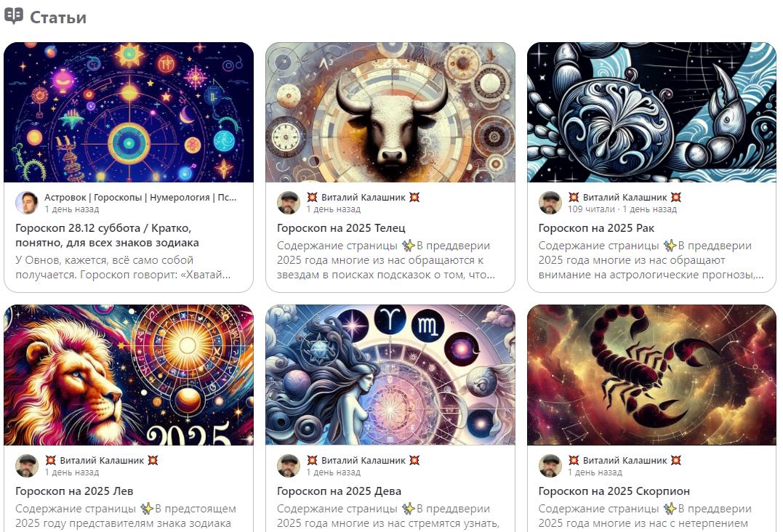
Task: Open article Гороскоп на 2025 Дева
Action: click(x=339, y=491)
